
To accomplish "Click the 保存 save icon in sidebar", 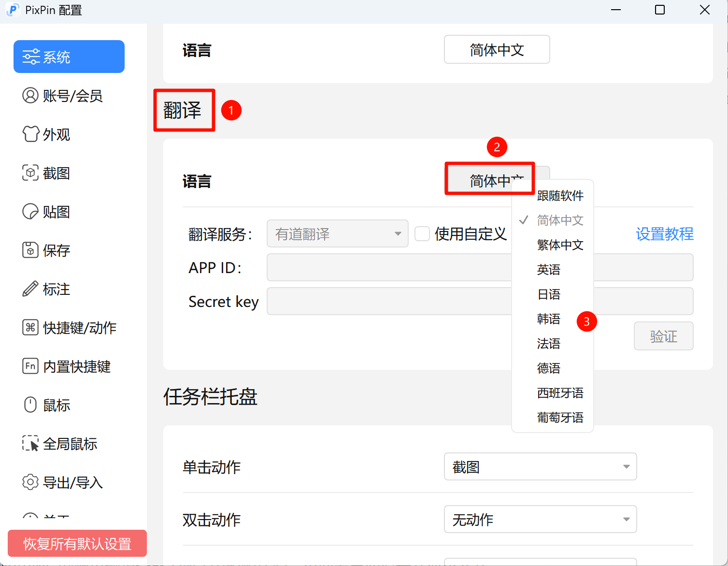I will pyautogui.click(x=30, y=250).
